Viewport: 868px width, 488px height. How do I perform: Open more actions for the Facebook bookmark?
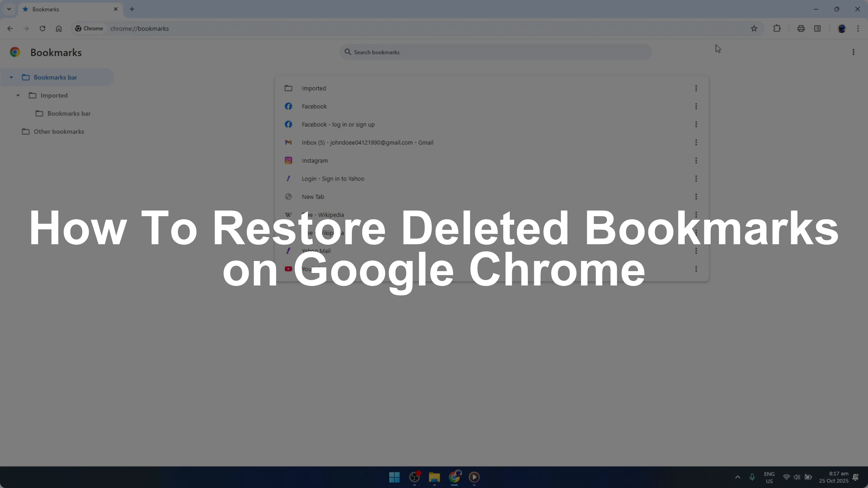[696, 106]
